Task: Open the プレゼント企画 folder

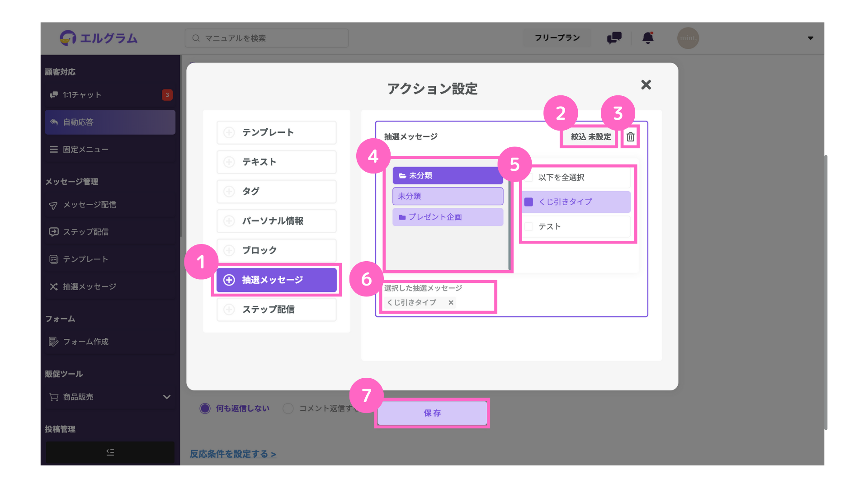Action: tap(448, 217)
